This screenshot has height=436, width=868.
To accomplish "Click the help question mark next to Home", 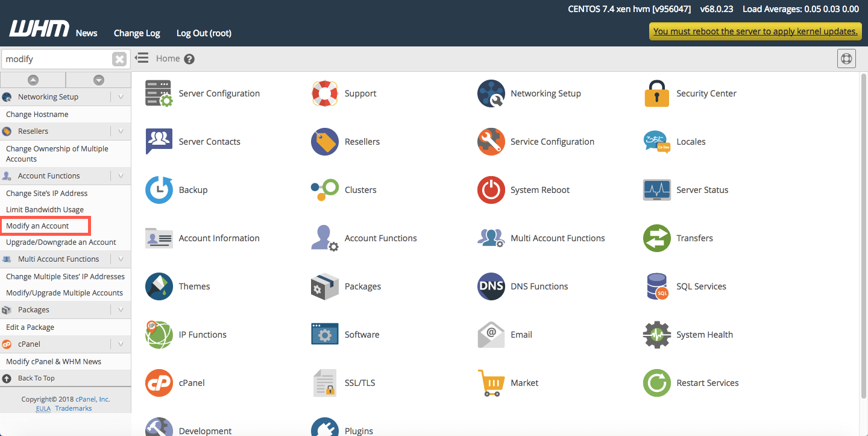I will pyautogui.click(x=189, y=59).
